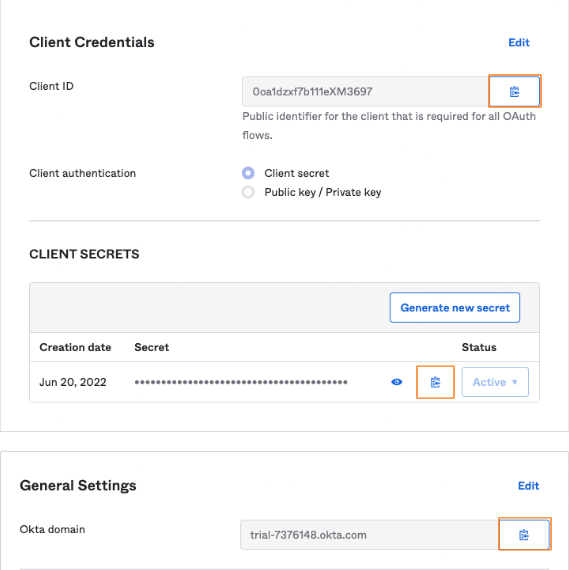569x570 pixels.
Task: Click the Okta domain text field
Action: 369,535
